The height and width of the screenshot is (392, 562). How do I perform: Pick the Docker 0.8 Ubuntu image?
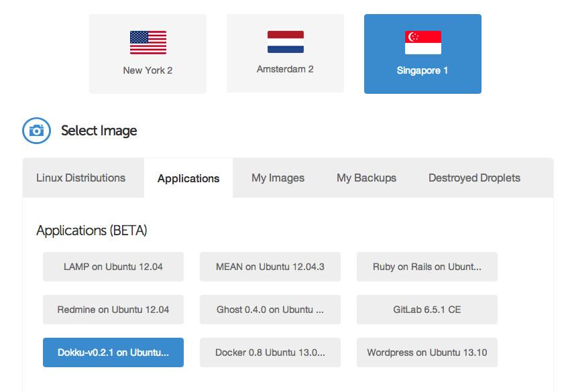[x=270, y=352]
